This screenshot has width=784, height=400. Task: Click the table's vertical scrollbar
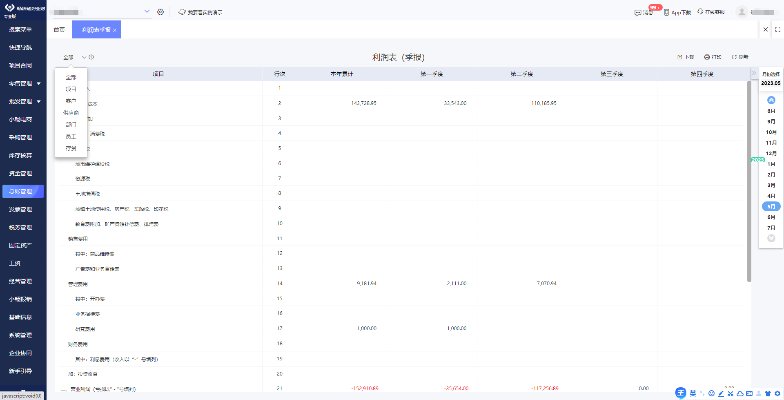click(x=750, y=180)
